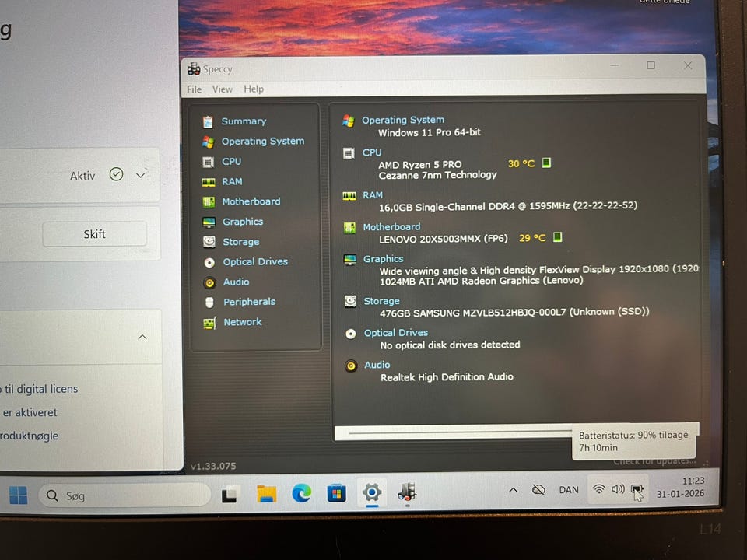
Task: Click the Peripherals mouse icon in sidebar
Action: click(x=209, y=303)
